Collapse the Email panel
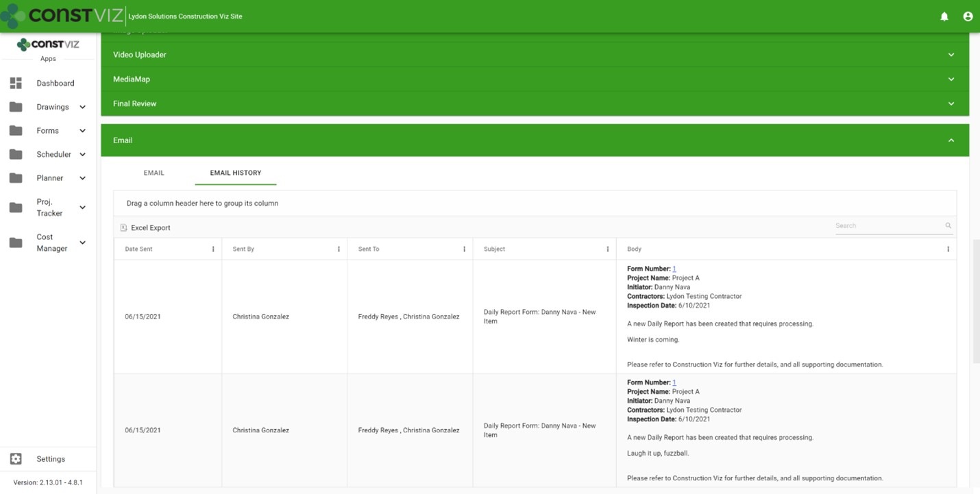The width and height of the screenshot is (980, 494). point(951,140)
